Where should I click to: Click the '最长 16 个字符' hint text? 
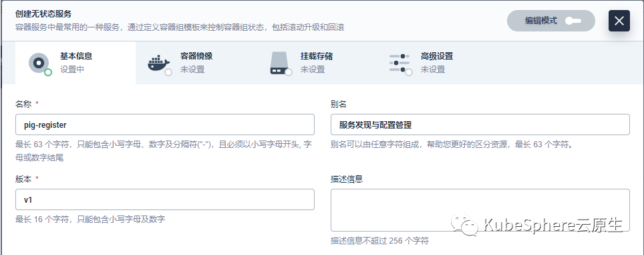[90, 220]
